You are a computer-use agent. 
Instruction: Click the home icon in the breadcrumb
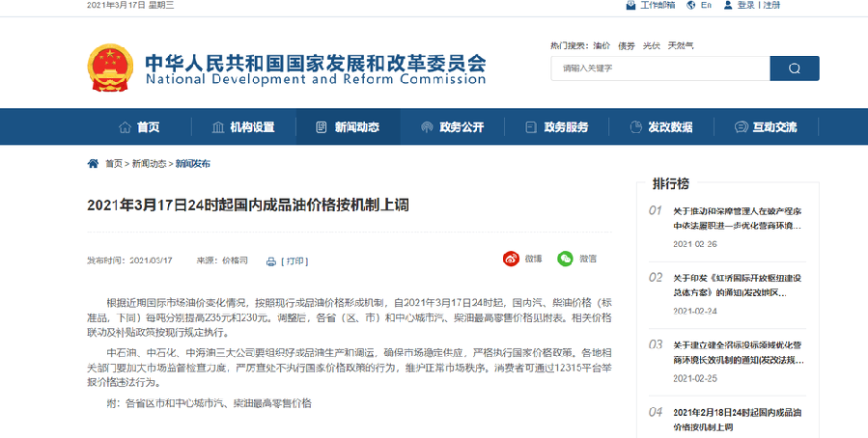93,163
